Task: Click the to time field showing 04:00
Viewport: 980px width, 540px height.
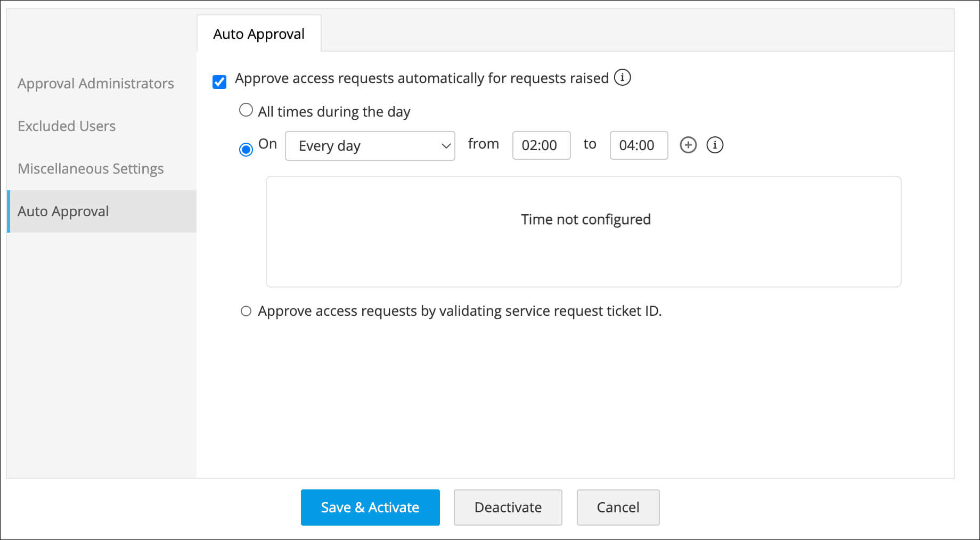Action: pyautogui.click(x=639, y=145)
